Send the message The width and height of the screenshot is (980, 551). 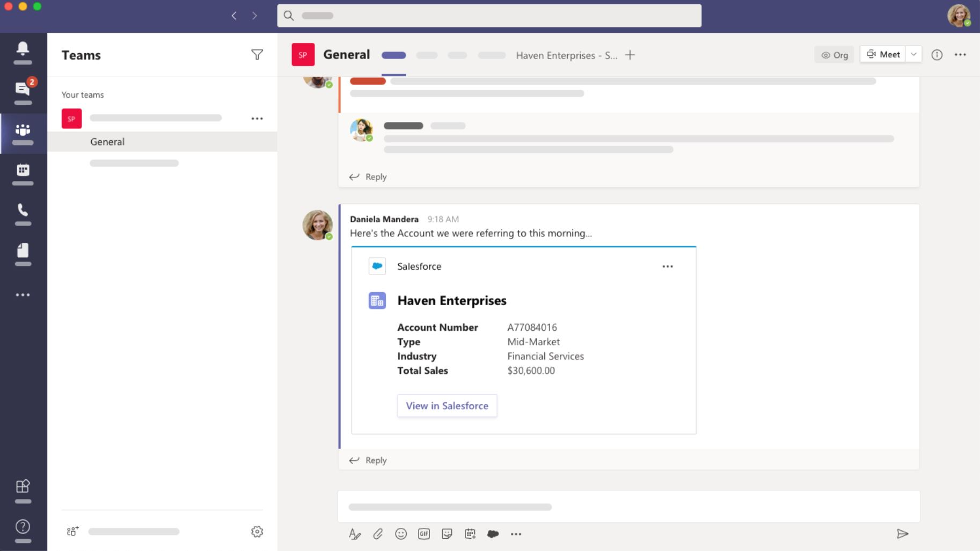point(903,533)
